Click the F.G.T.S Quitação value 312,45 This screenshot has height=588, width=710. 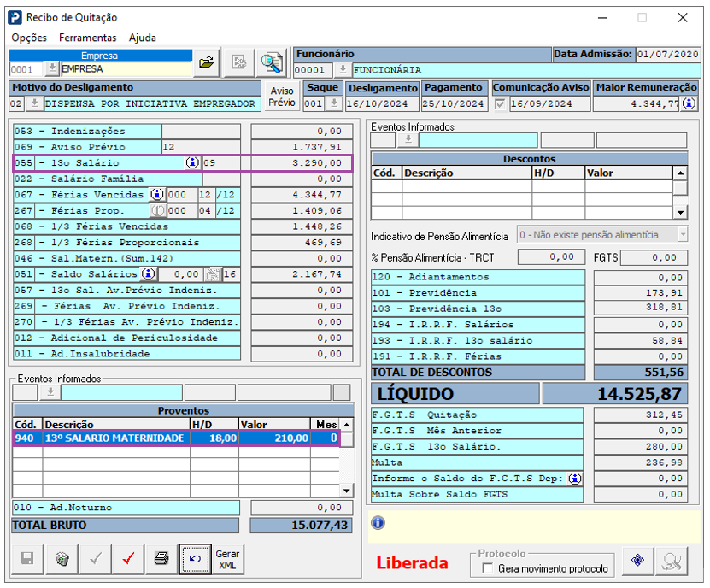click(641, 415)
